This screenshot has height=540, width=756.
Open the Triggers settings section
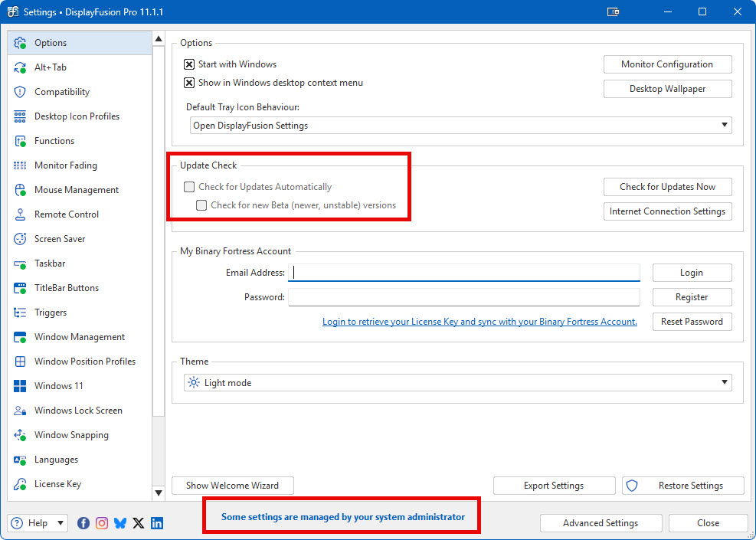click(x=51, y=313)
